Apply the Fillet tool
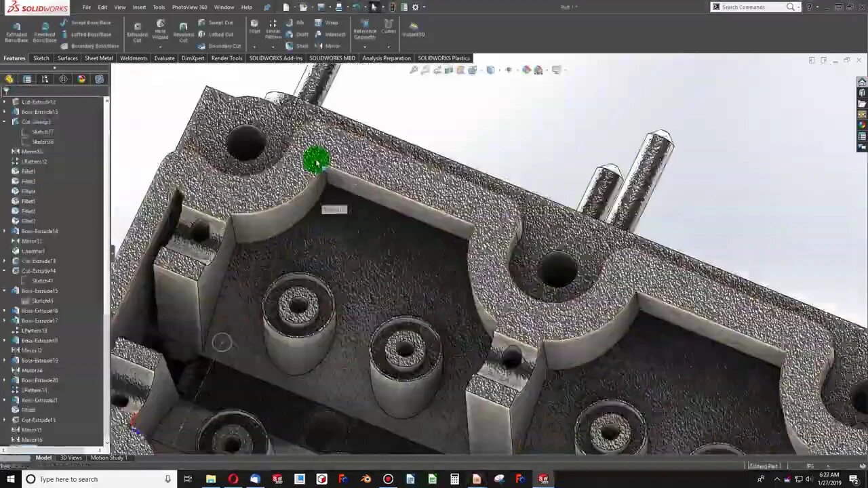The width and height of the screenshot is (868, 488). click(x=254, y=27)
